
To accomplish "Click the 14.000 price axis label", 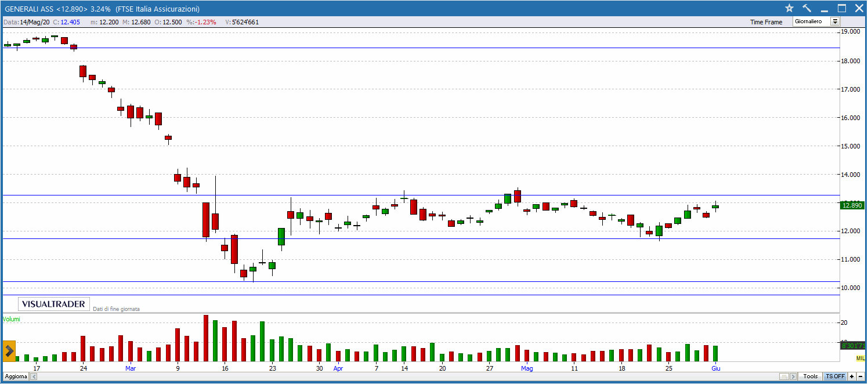I will (x=850, y=175).
